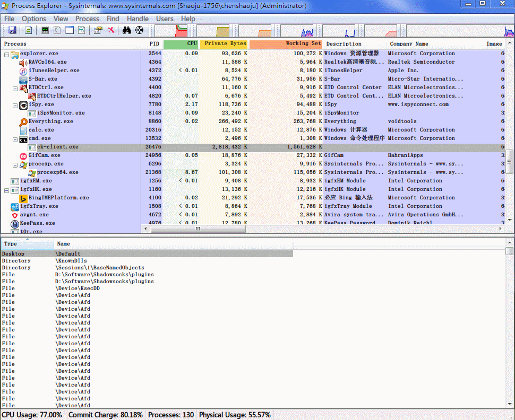The image size is (515, 420).
Task: Sort by Process column header
Action: [71, 43]
